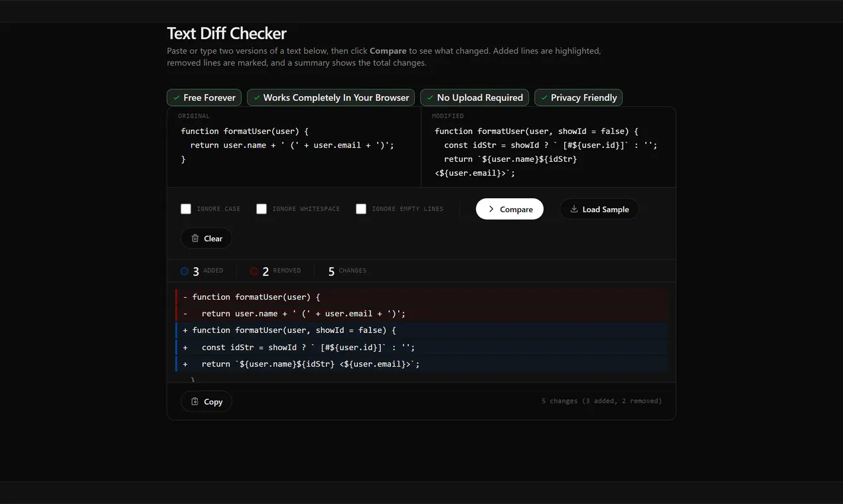Click the IGNORE EMPTY LINES label
843x504 pixels.
pyautogui.click(x=408, y=209)
